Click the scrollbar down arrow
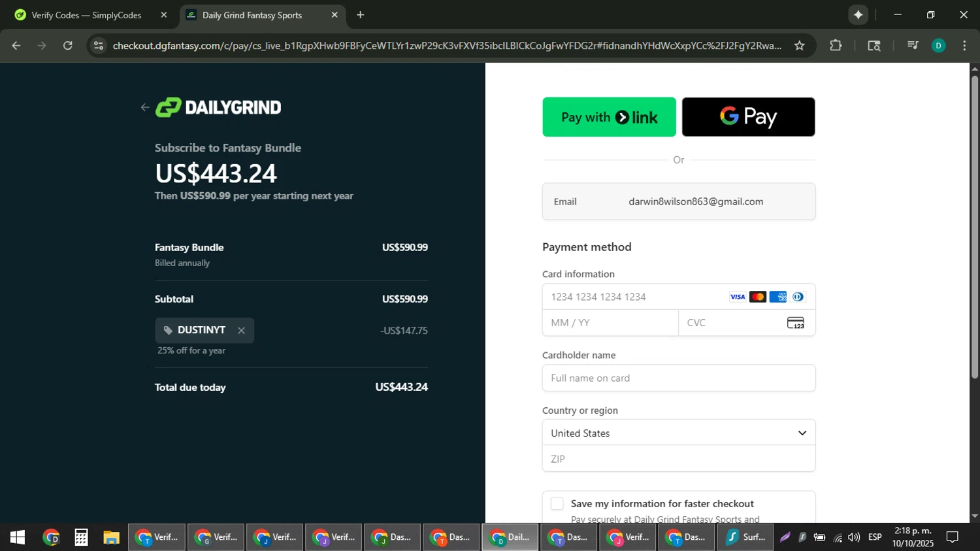The width and height of the screenshot is (980, 551). pyautogui.click(x=974, y=516)
